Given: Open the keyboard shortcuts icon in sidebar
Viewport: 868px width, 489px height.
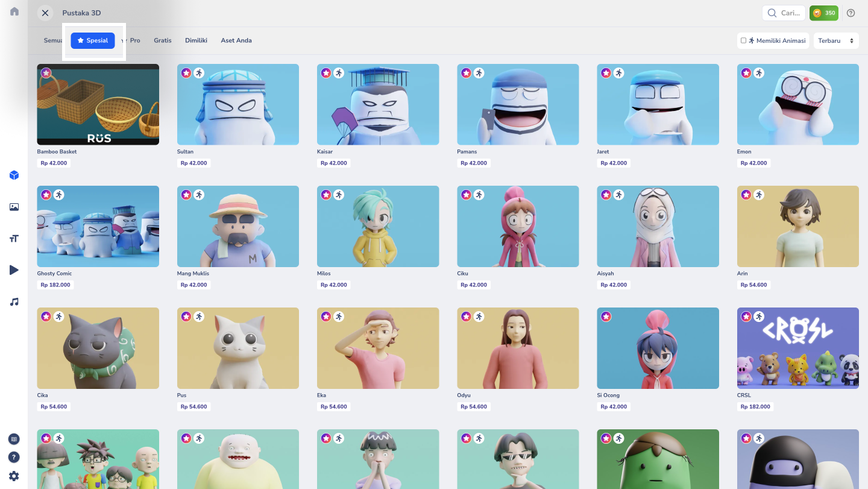Looking at the screenshot, I should (14, 439).
